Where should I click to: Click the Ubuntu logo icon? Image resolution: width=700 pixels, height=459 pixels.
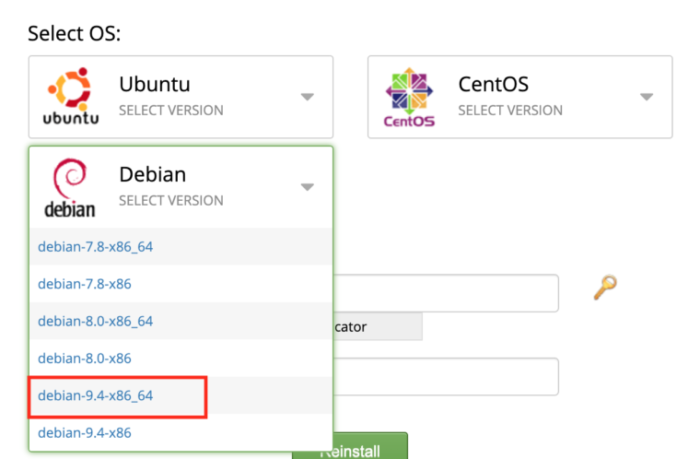click(x=71, y=96)
